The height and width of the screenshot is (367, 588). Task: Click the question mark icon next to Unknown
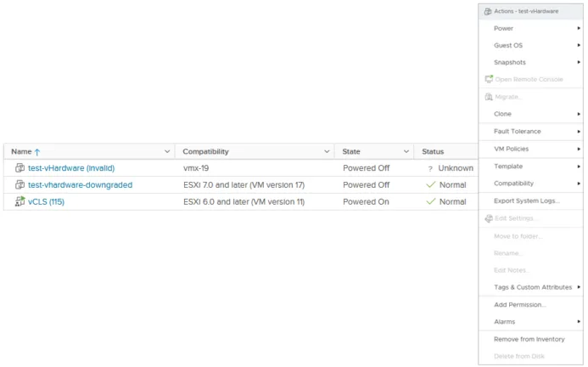click(430, 169)
